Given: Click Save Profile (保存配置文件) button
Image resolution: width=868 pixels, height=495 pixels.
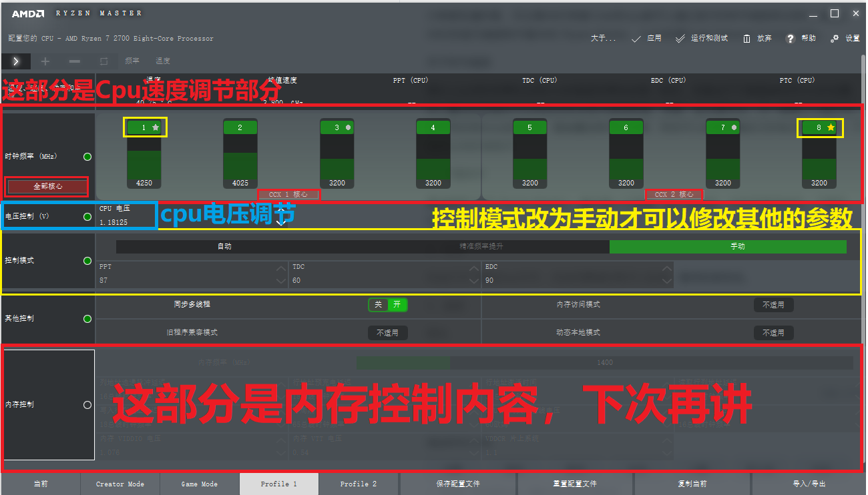Looking at the screenshot, I should click(458, 484).
